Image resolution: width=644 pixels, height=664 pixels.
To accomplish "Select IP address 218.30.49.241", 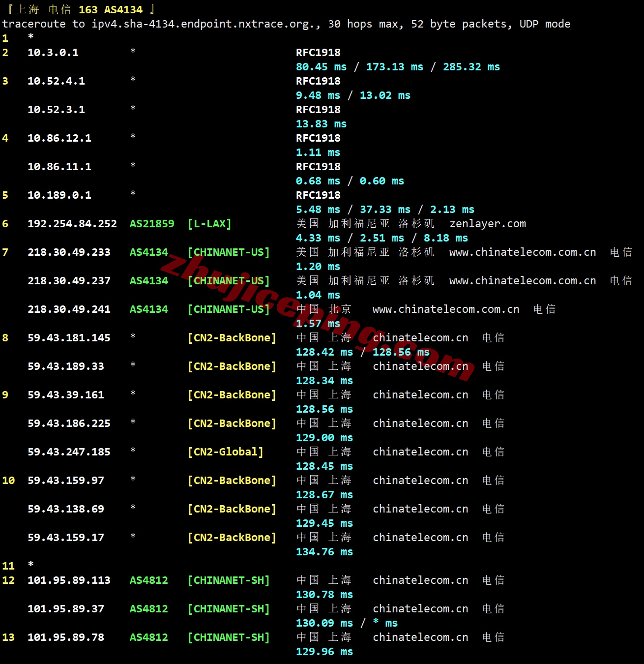I will tap(69, 309).
